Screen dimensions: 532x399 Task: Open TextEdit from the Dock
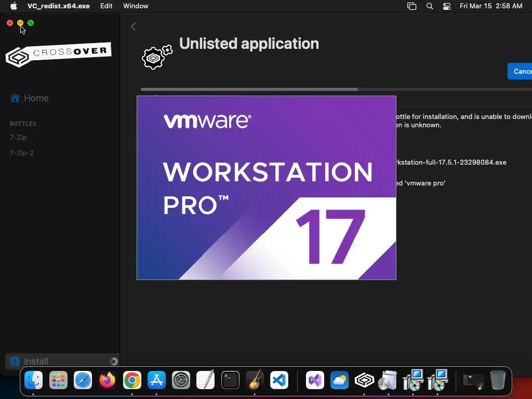click(x=206, y=379)
